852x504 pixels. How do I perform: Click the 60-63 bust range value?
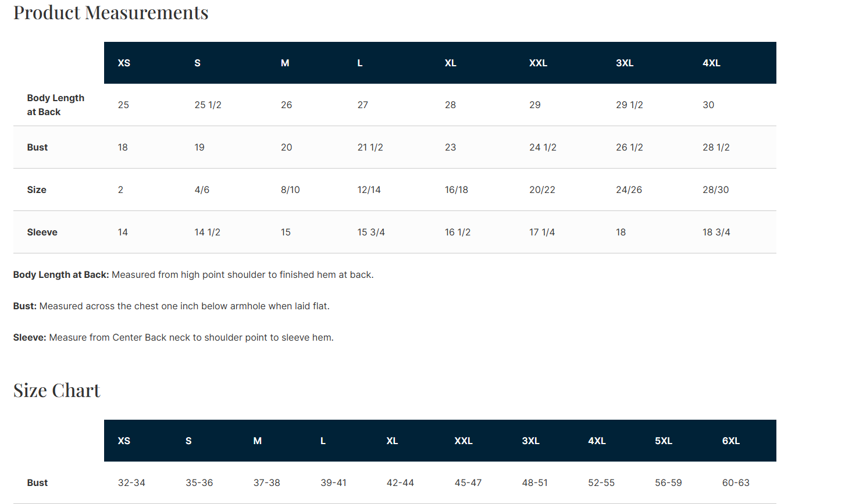pyautogui.click(x=736, y=482)
